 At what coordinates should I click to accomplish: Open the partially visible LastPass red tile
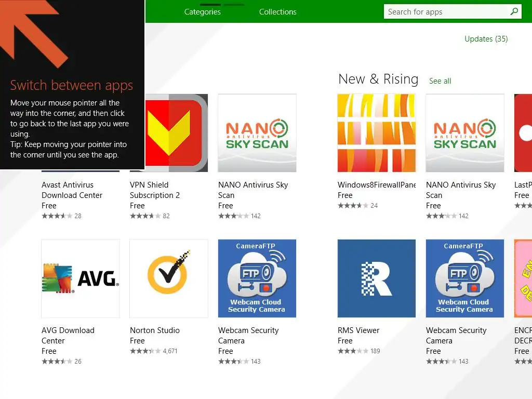[523, 133]
